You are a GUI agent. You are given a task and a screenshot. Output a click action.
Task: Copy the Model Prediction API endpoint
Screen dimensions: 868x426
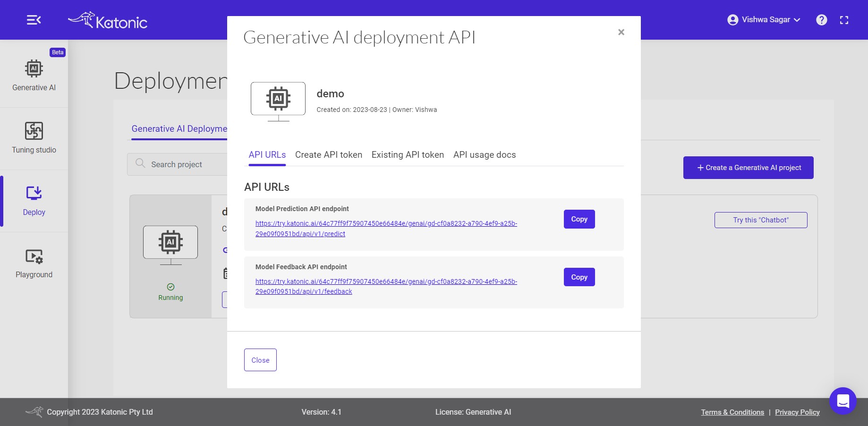(x=579, y=219)
